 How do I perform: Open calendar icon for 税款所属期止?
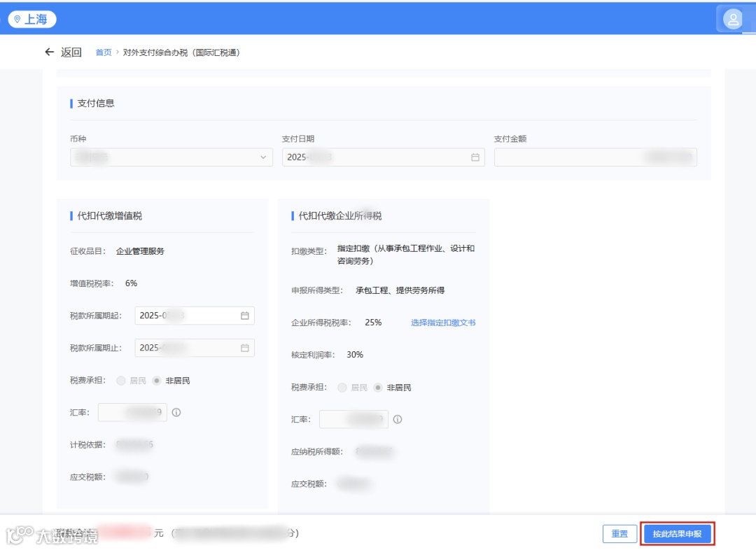245,348
